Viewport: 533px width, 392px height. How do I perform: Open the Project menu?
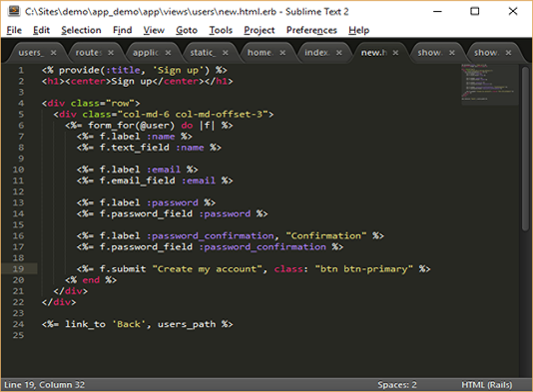coord(260,30)
